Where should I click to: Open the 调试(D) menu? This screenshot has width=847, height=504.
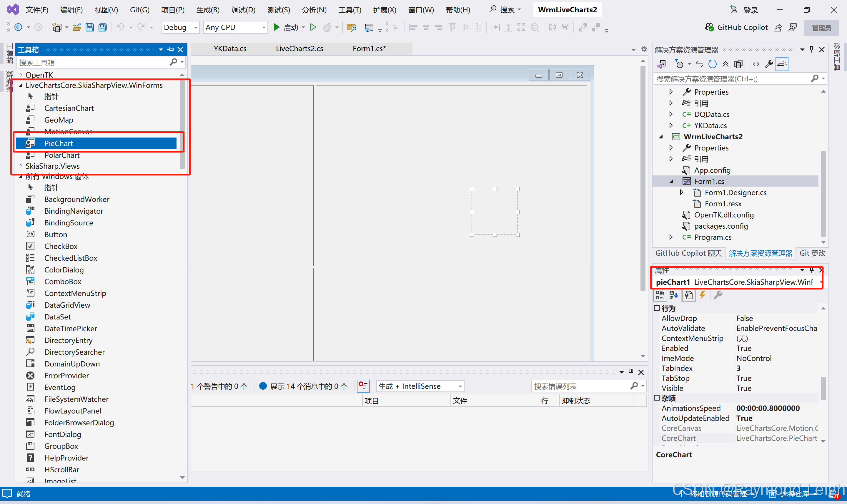coord(243,10)
